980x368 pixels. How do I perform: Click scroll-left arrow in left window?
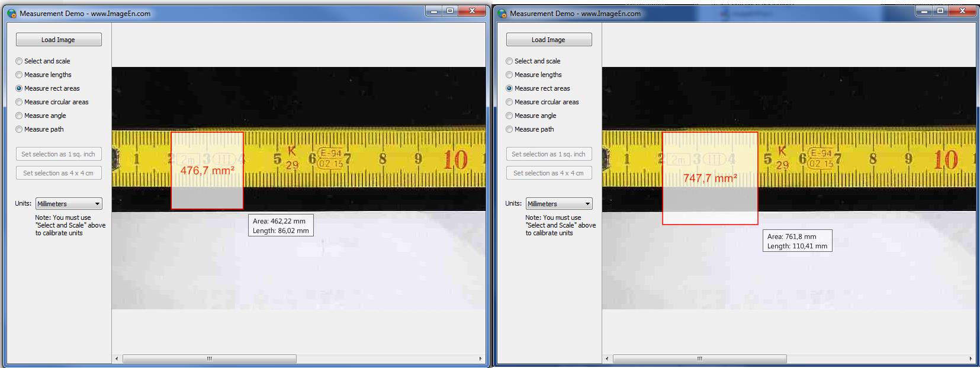point(117,359)
